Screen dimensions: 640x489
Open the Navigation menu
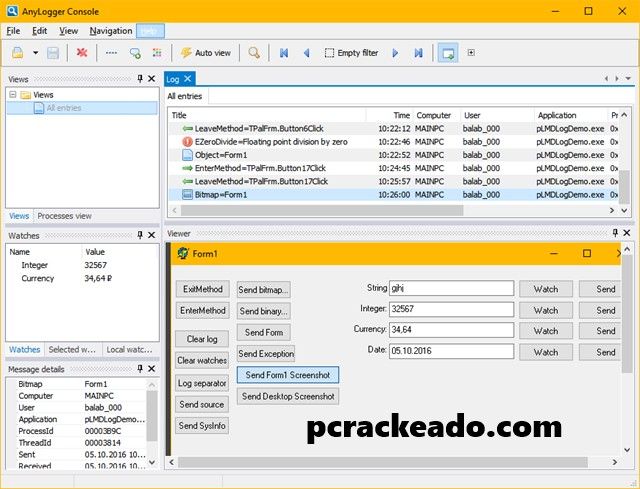coord(110,31)
